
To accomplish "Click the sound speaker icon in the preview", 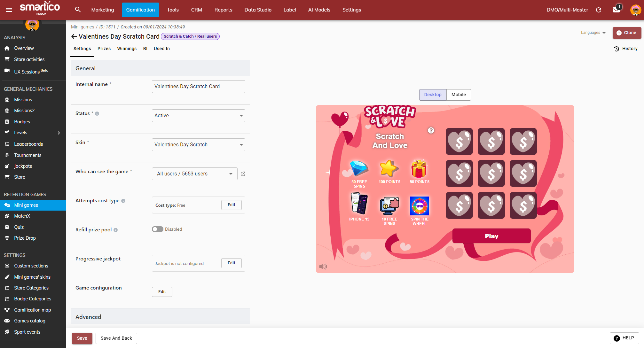I will click(x=323, y=267).
